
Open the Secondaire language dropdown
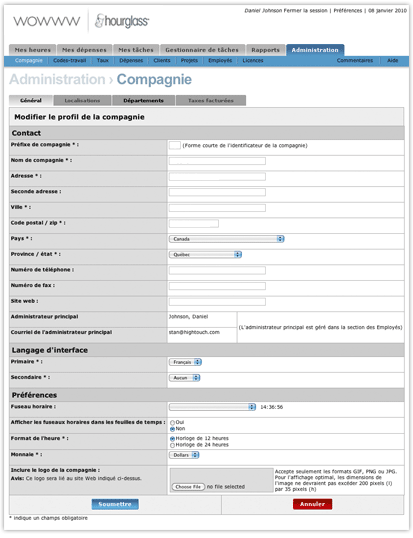tap(185, 378)
